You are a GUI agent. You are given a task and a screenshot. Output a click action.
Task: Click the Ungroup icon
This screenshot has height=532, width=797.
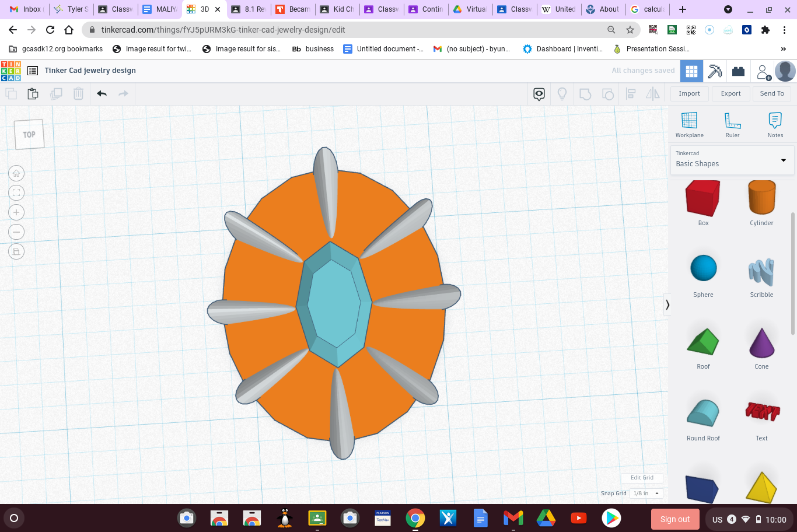(x=608, y=93)
